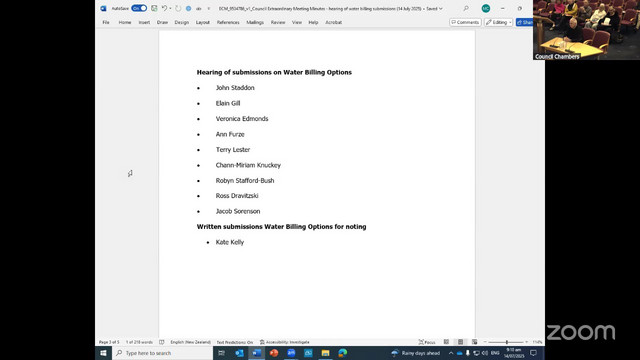Open the References ribbon tab

click(x=228, y=22)
